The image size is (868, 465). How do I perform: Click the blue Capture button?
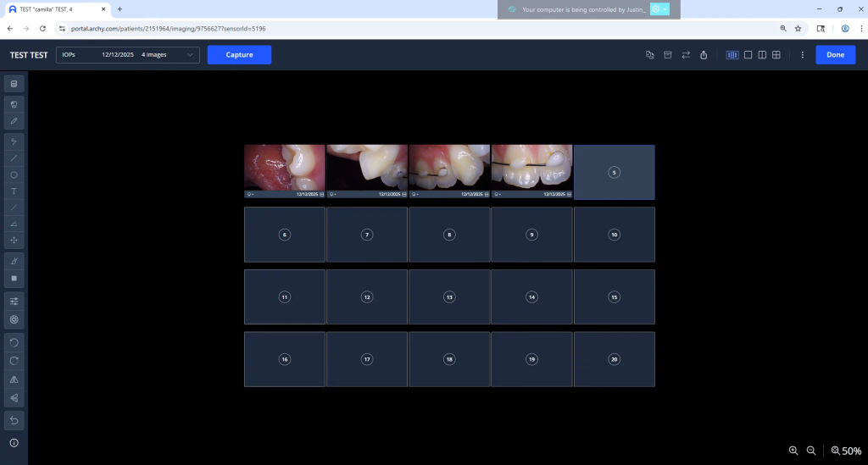[239, 55]
